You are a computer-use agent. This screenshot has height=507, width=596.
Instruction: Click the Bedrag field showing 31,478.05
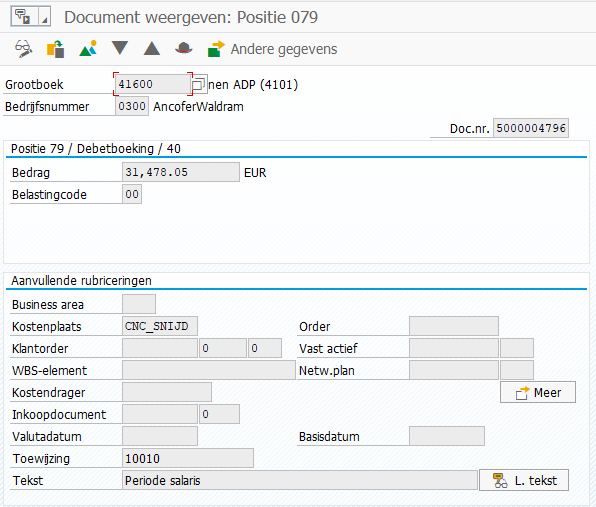tap(181, 172)
